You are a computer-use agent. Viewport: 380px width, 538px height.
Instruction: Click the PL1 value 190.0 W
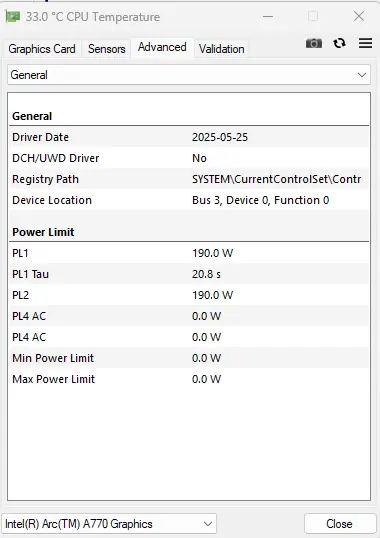click(x=212, y=253)
